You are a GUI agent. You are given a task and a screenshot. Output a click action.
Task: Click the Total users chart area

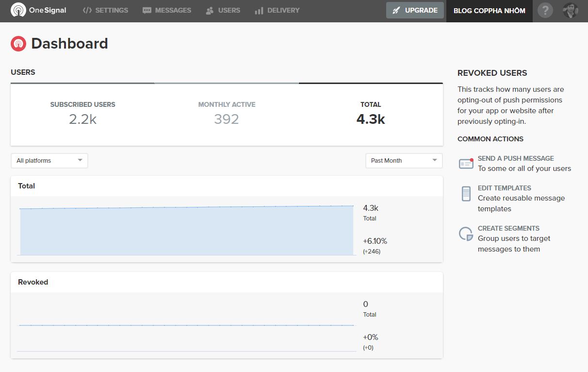pos(187,231)
